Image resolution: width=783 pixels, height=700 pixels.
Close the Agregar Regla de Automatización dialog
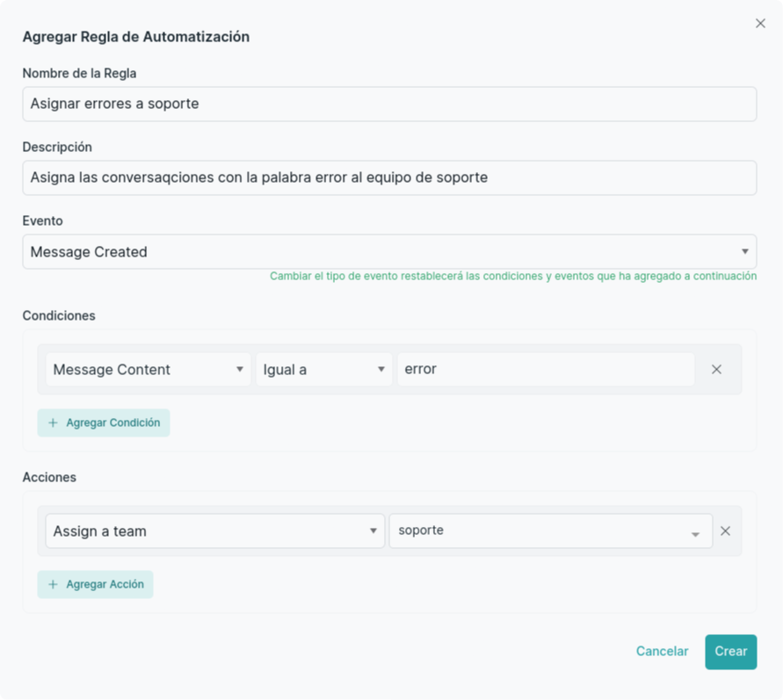point(760,24)
